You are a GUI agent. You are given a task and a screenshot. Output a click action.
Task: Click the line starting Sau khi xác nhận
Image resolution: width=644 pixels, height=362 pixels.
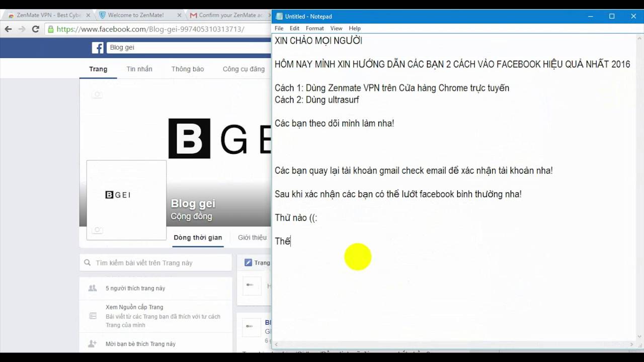click(398, 194)
